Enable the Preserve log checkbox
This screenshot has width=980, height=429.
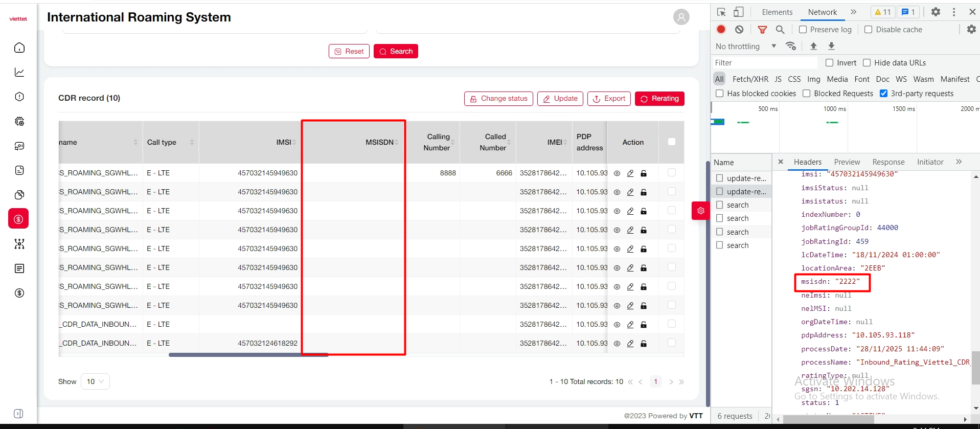coord(803,30)
